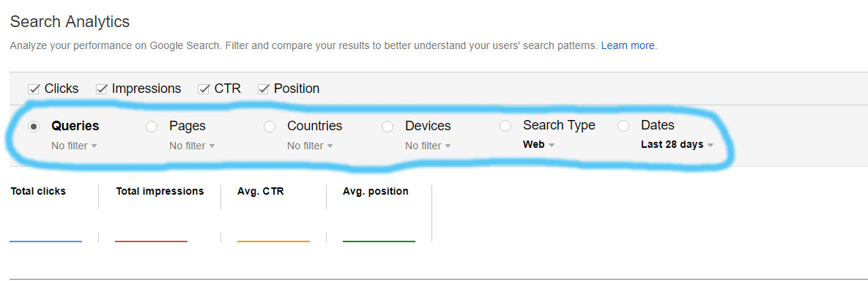Select the Pages radio button
Screen dimensions: 868x281
pyautogui.click(x=152, y=127)
